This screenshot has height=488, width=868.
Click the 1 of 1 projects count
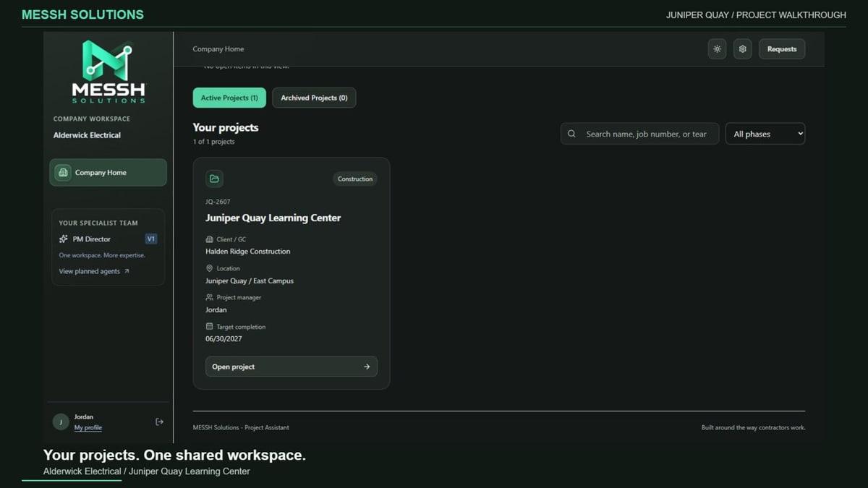213,142
